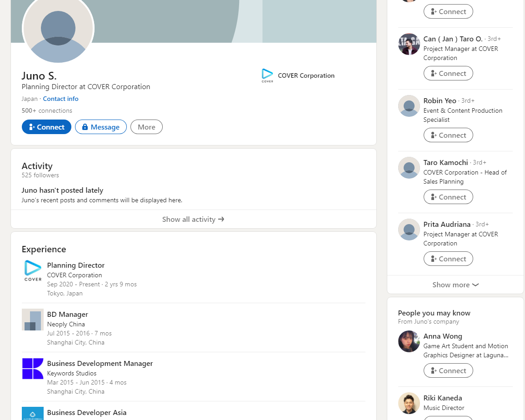Click Keywords Studios company logo
The height and width of the screenshot is (420, 525).
[x=33, y=369]
